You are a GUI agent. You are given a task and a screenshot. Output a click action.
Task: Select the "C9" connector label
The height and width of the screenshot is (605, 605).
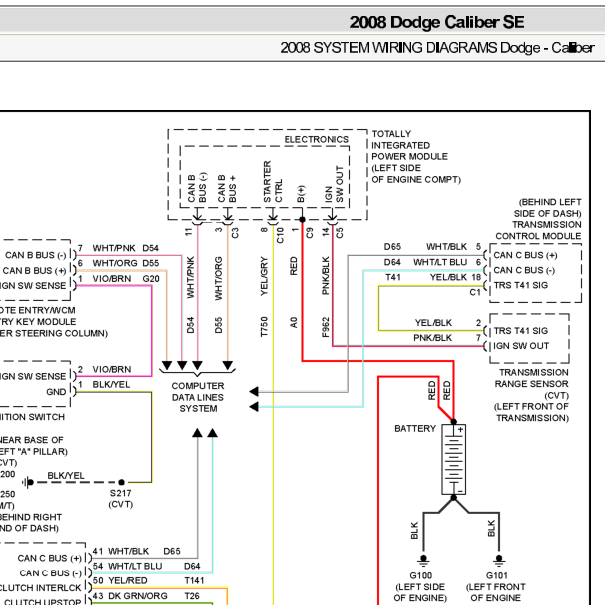coord(310,233)
